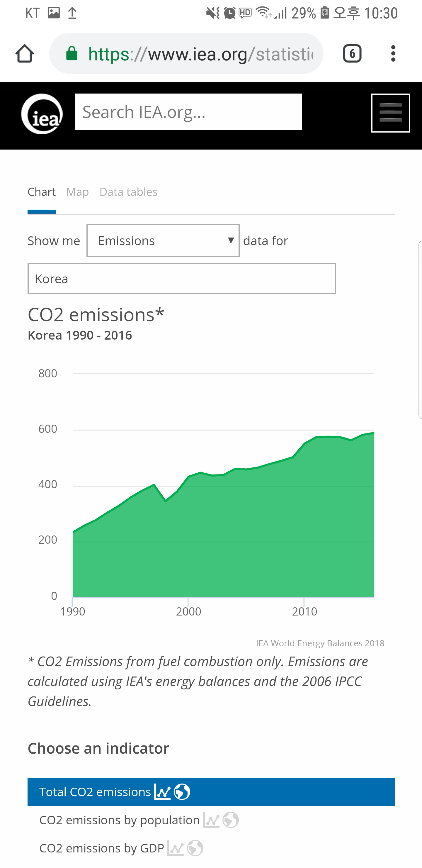Select the CO2 emissions by population indicator

pos(120,820)
